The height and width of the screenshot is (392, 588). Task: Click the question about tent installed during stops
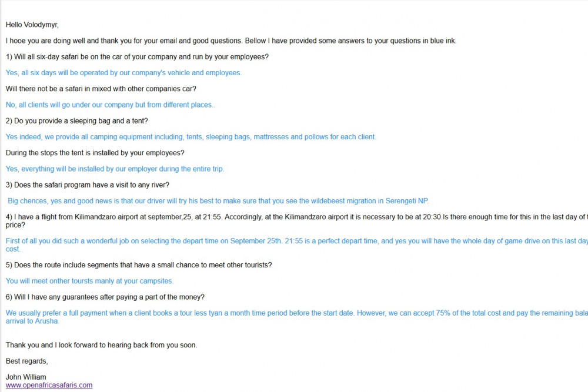95,153
